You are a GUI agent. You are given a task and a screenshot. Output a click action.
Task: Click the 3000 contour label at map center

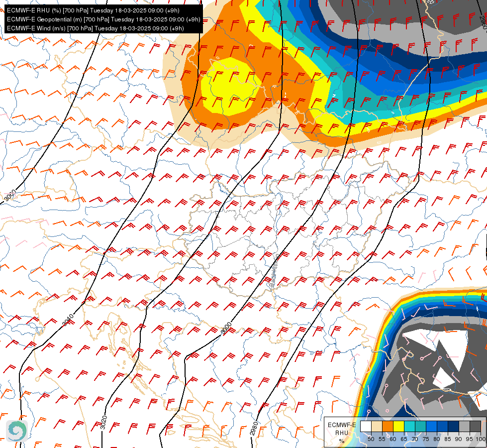(226, 329)
